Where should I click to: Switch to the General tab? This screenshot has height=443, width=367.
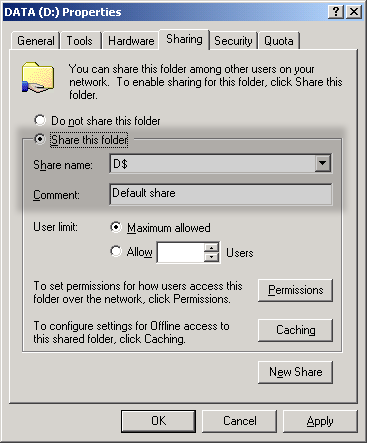(x=36, y=41)
